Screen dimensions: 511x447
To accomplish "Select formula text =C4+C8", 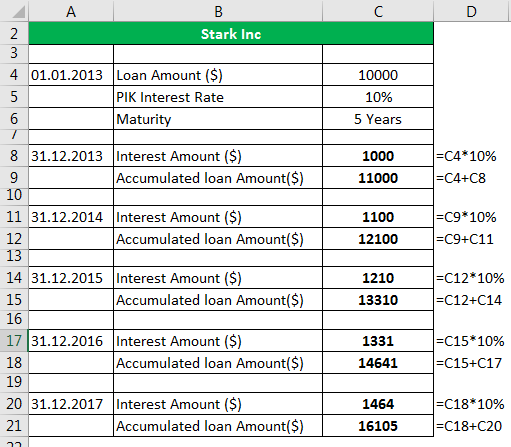I will 461,178.
